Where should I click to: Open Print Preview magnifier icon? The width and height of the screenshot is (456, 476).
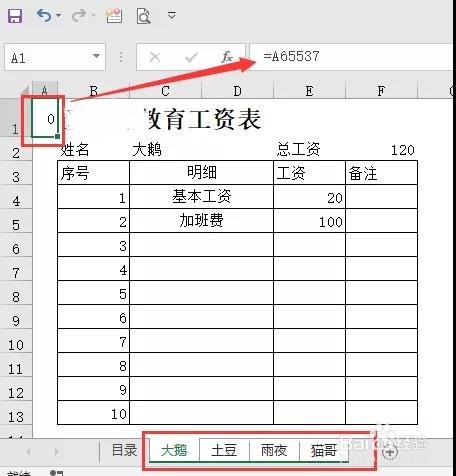click(144, 16)
